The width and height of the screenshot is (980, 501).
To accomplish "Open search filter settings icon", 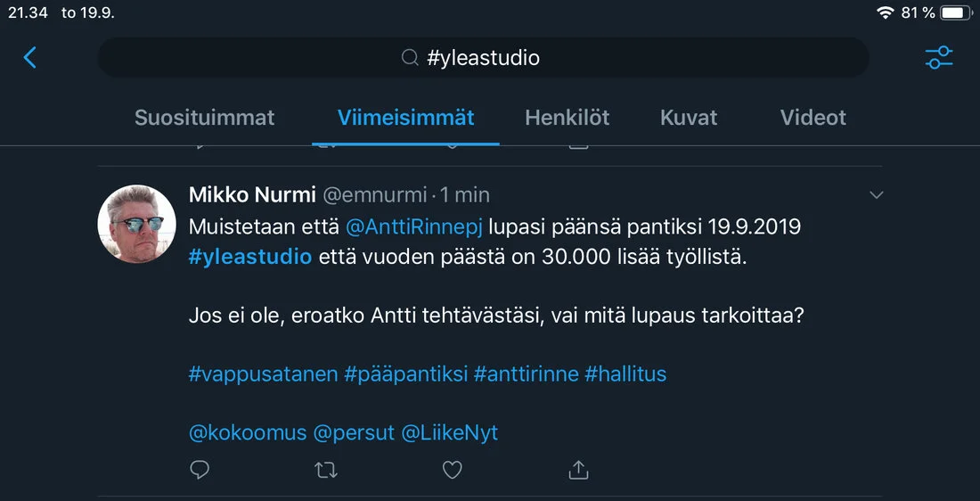I will [939, 58].
